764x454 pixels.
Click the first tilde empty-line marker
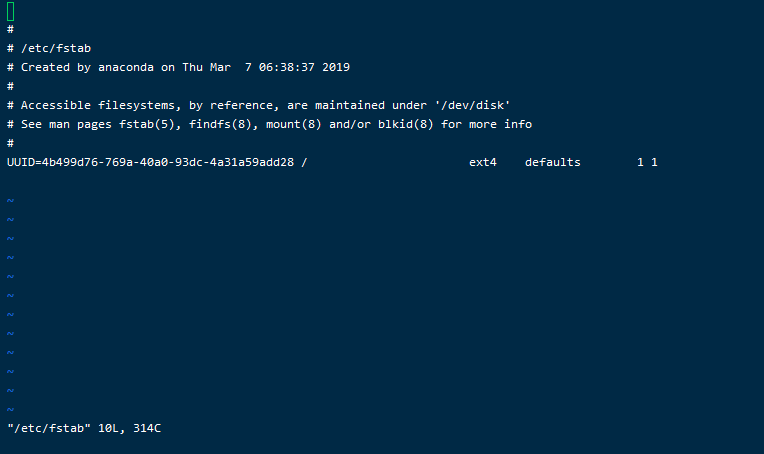[10, 200]
